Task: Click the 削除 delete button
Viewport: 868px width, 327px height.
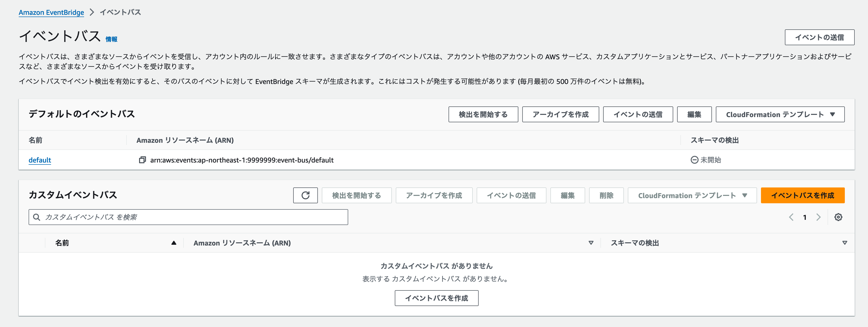Action: (606, 195)
